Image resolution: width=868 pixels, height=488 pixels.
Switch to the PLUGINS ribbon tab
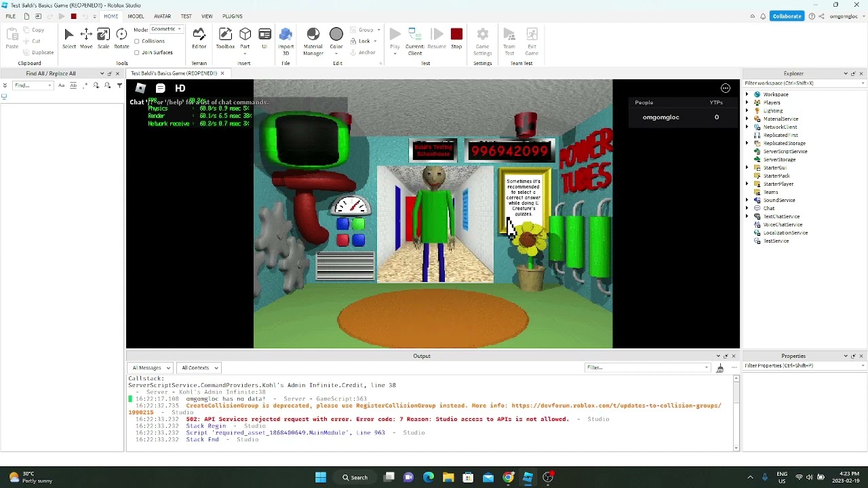[232, 16]
